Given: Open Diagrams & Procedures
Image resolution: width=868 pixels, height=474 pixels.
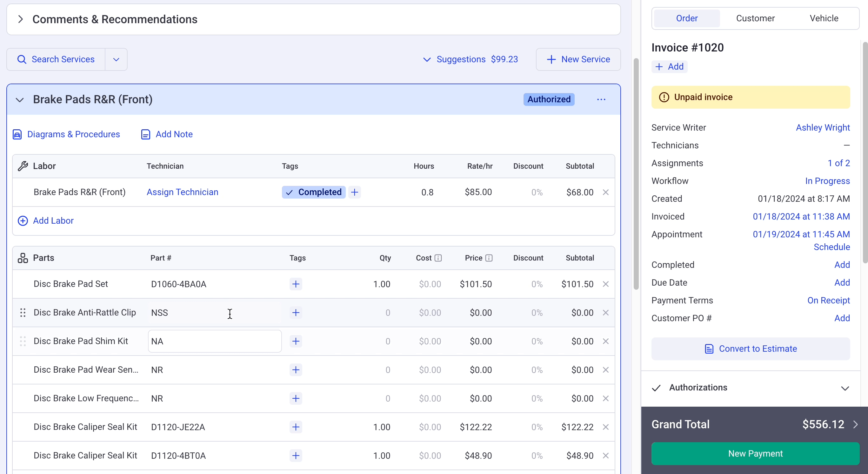Looking at the screenshot, I should pos(66,134).
